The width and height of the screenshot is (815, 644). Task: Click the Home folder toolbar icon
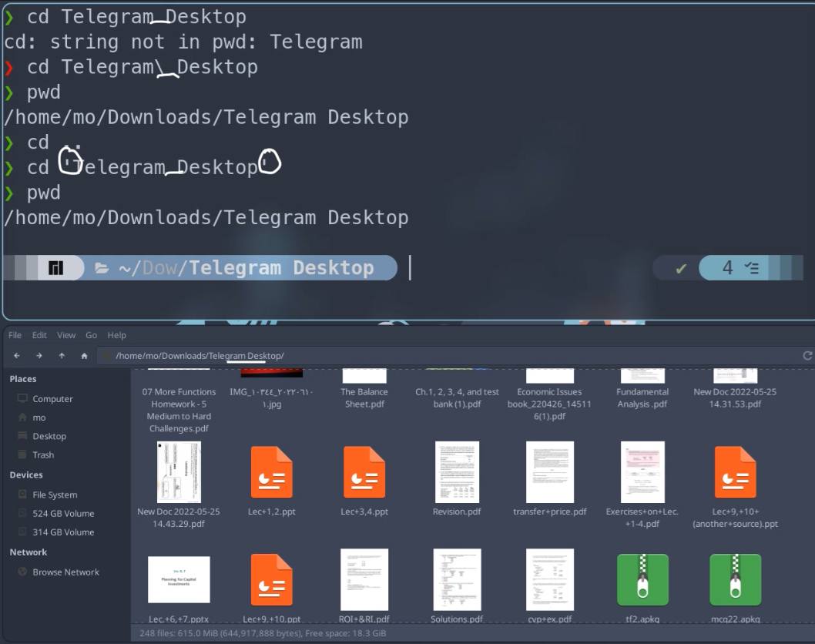[x=84, y=356]
